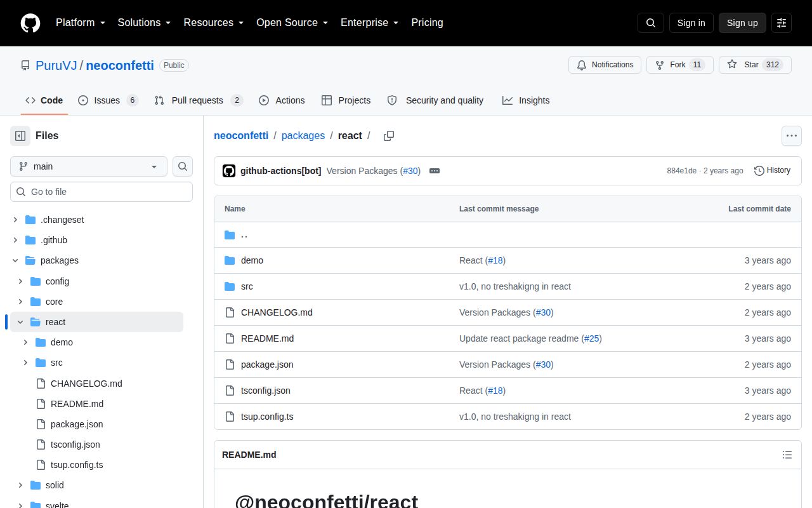Switch to the Code tab
The image size is (812, 508).
[x=44, y=100]
